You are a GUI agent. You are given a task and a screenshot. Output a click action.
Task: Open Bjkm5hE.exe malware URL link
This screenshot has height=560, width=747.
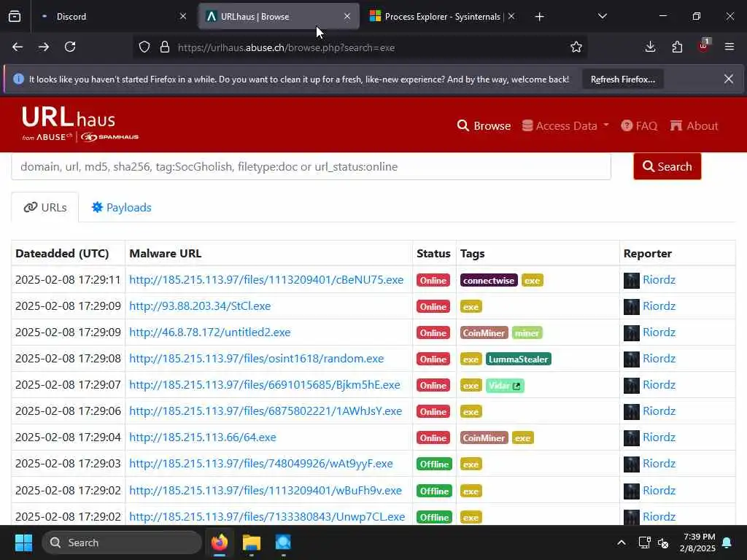(264, 385)
